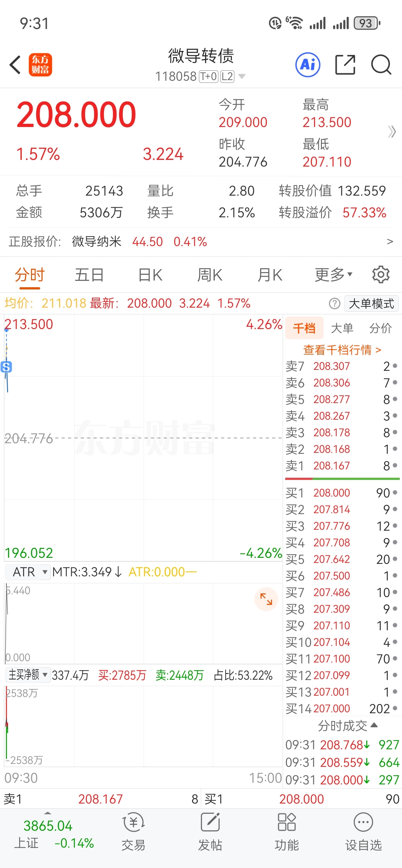Tap the 发帖 post icon
The image size is (402, 868).
tap(210, 831)
